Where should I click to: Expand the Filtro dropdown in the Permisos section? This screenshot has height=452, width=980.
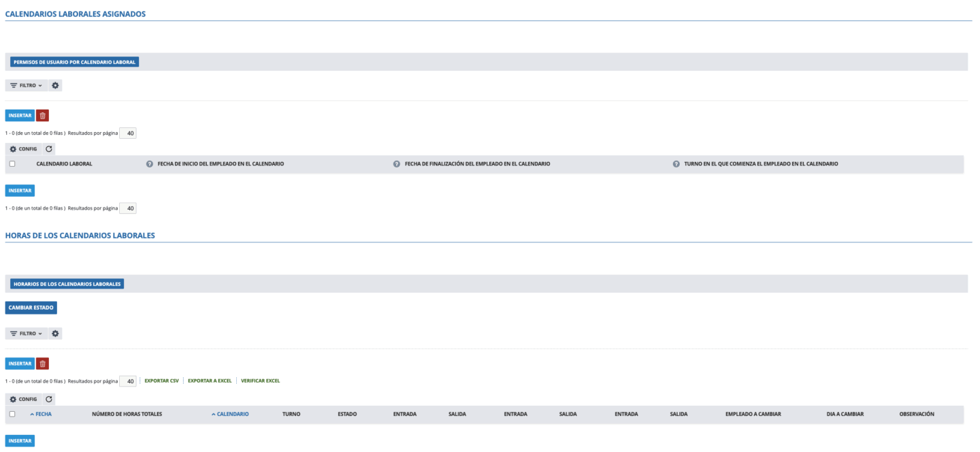[x=27, y=86]
